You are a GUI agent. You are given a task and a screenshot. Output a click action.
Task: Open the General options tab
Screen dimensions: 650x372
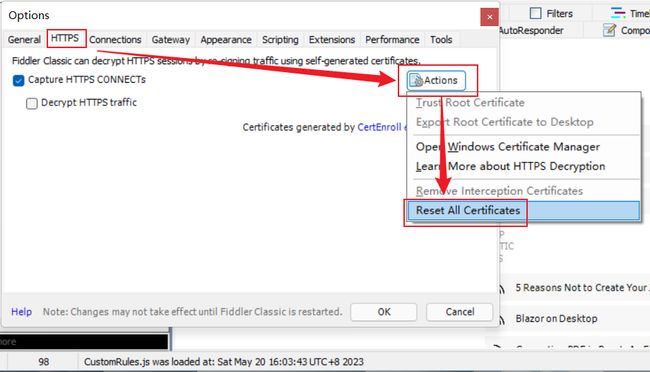24,40
